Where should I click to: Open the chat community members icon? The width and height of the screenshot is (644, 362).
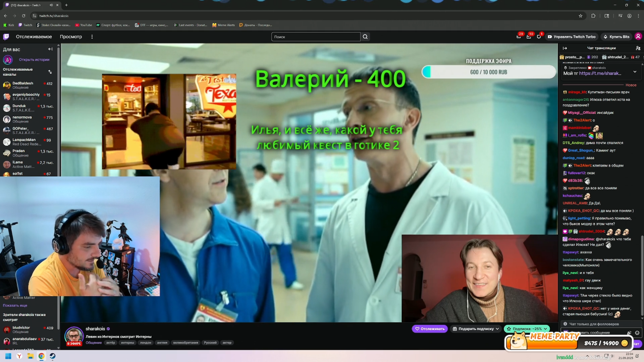pyautogui.click(x=638, y=48)
